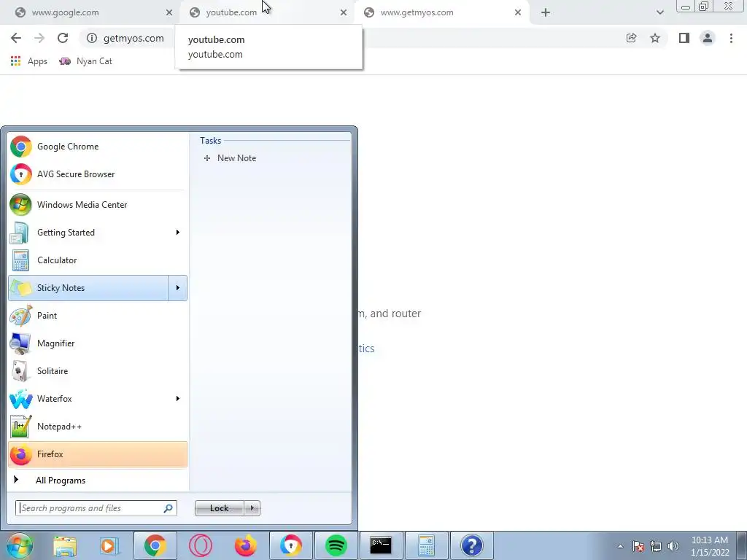Open Google Chrome from Start menu list
Screen dimensions: 747x560
click(x=98, y=147)
